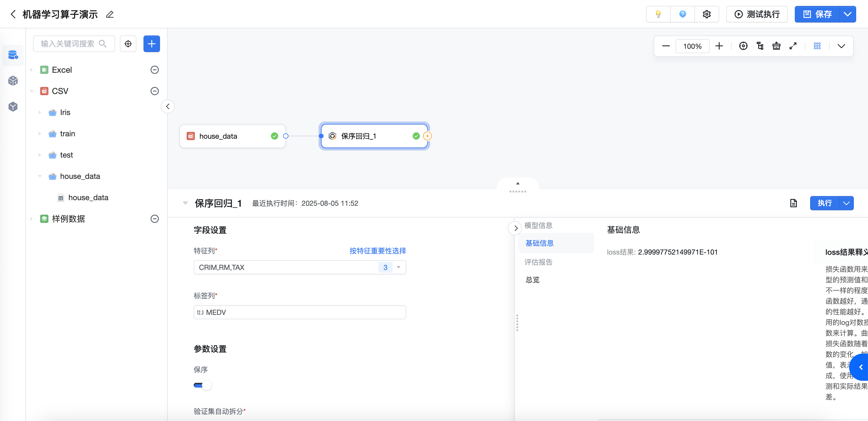The width and height of the screenshot is (868, 421).
Task: Click the minus circle next to Excel
Action: pos(155,70)
